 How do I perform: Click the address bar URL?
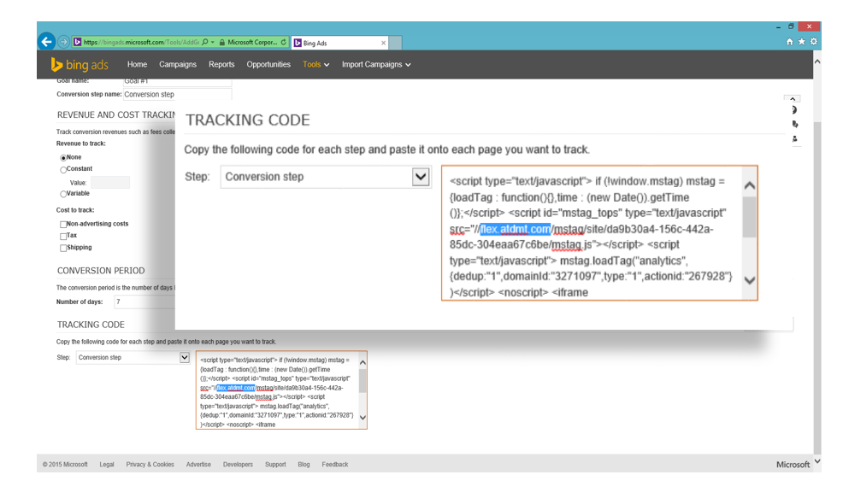pyautogui.click(x=141, y=42)
